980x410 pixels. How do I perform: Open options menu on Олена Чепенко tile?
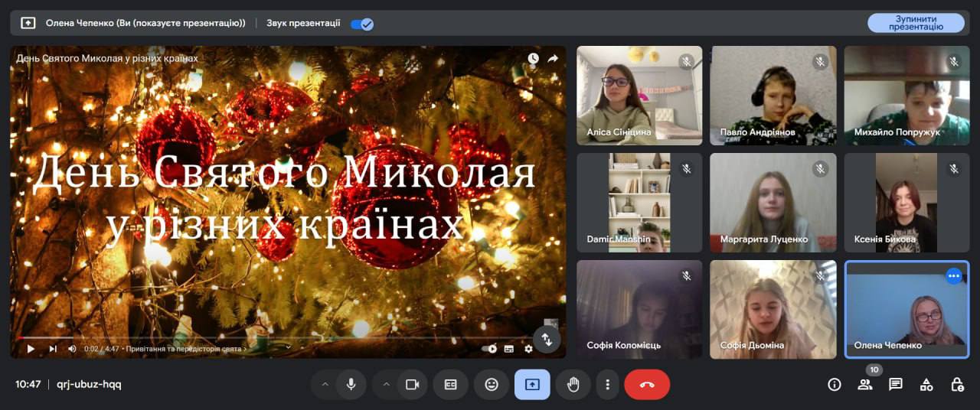click(953, 276)
